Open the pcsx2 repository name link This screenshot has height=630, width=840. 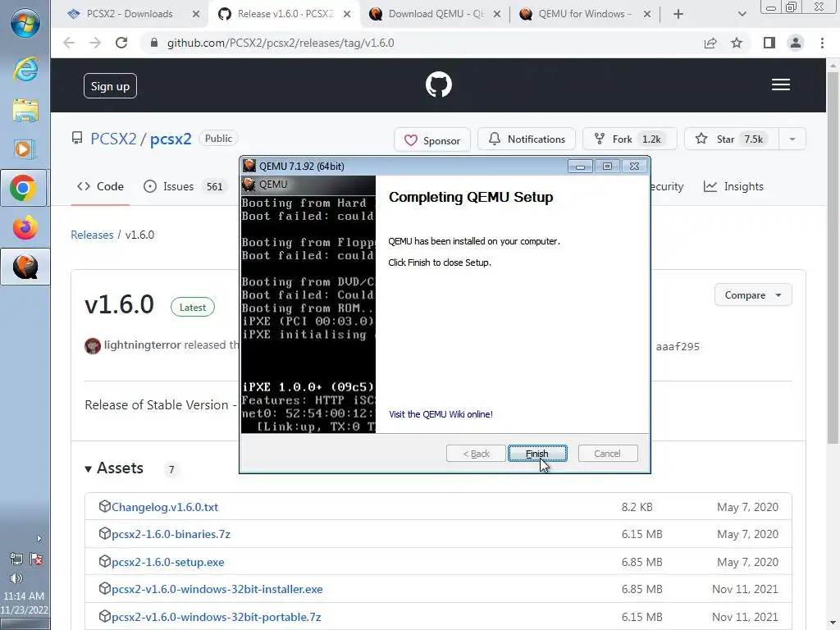[x=171, y=139]
